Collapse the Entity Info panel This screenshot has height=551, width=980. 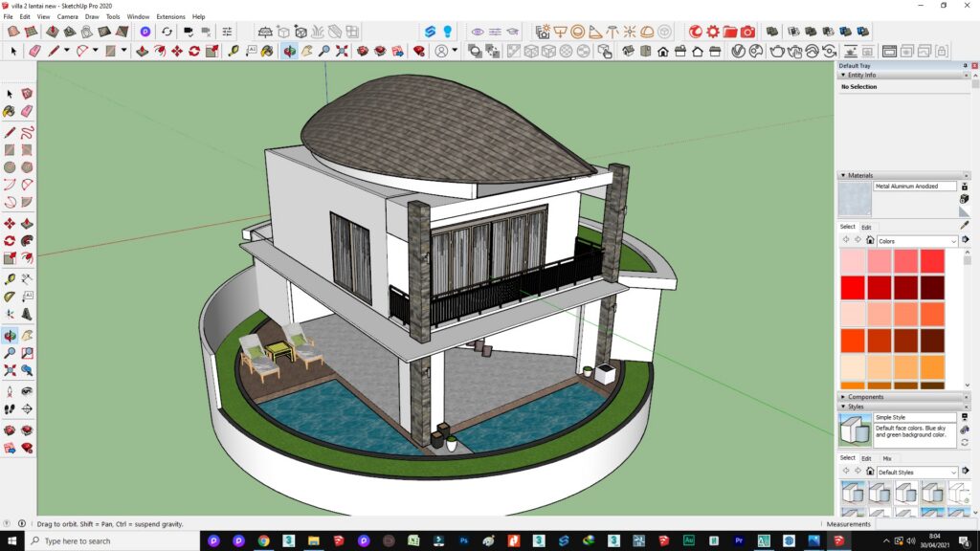842,75
